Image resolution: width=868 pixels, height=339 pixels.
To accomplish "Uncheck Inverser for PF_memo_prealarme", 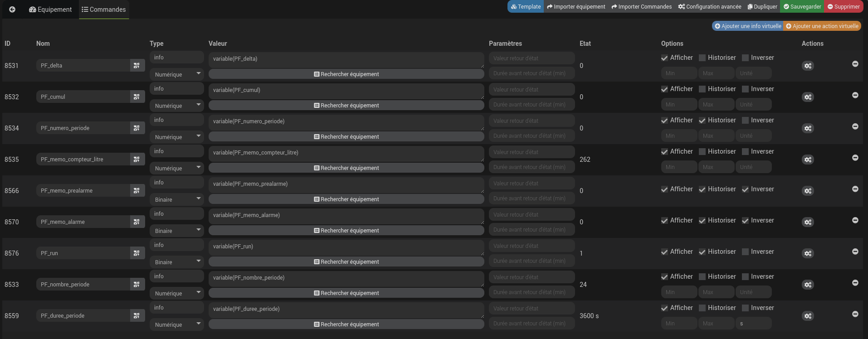I will click(x=745, y=189).
